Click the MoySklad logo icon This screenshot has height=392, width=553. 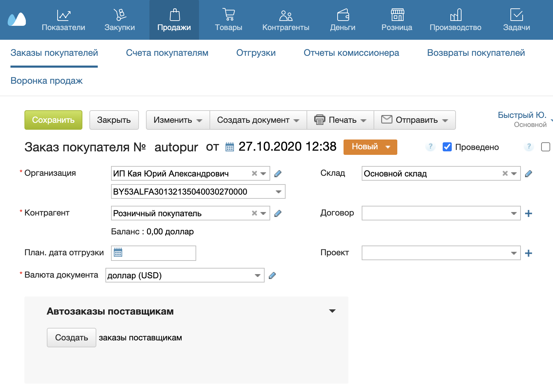pos(17,20)
